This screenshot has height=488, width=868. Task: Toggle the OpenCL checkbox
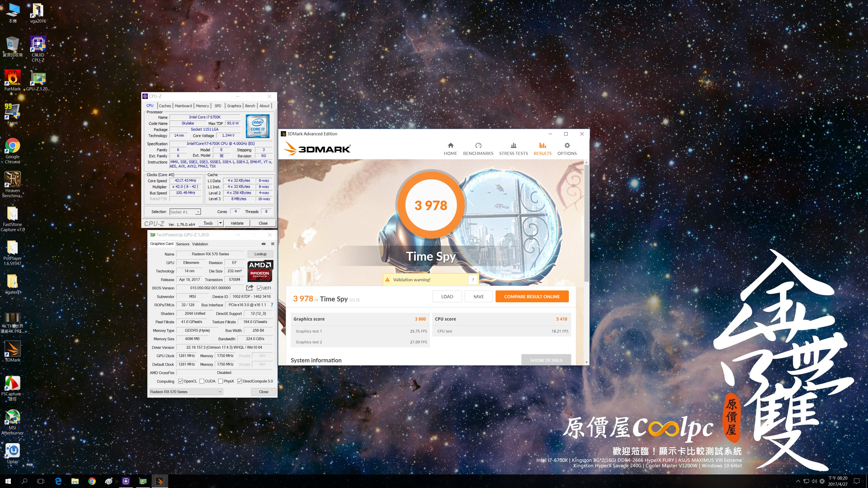[x=181, y=381]
